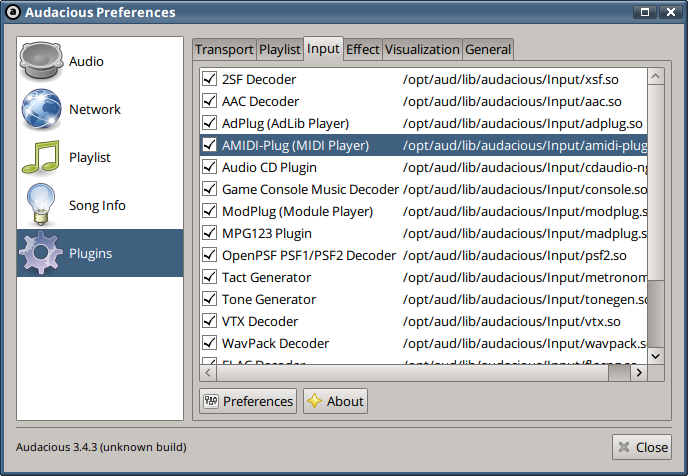Disable ModPlug (Module Player) checkbox
The image size is (688, 476).
point(209,211)
